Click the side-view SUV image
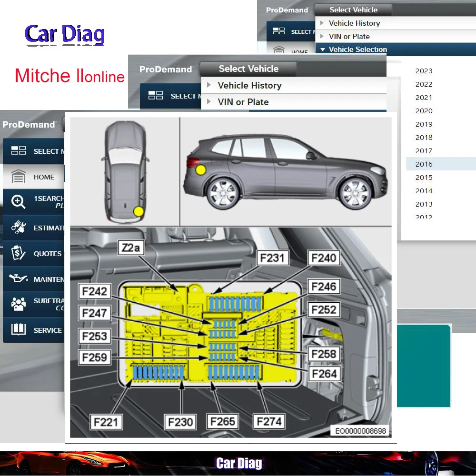Screen dimensions: 476x476 [285, 172]
